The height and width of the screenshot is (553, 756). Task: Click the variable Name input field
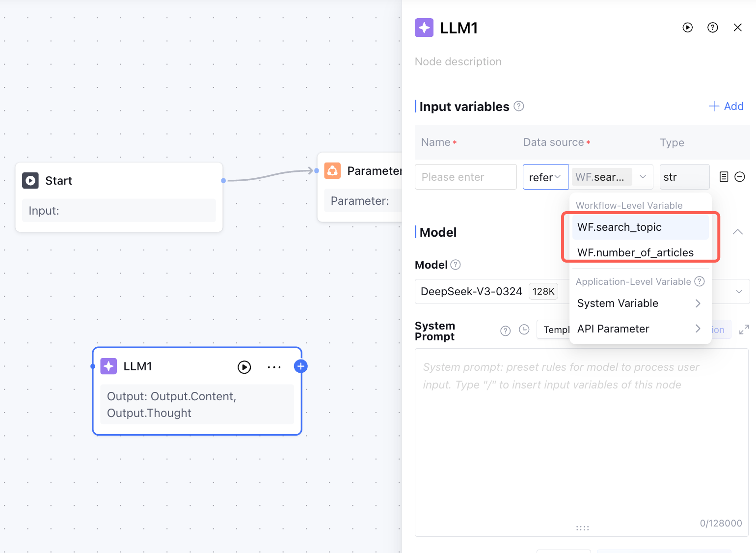465,177
